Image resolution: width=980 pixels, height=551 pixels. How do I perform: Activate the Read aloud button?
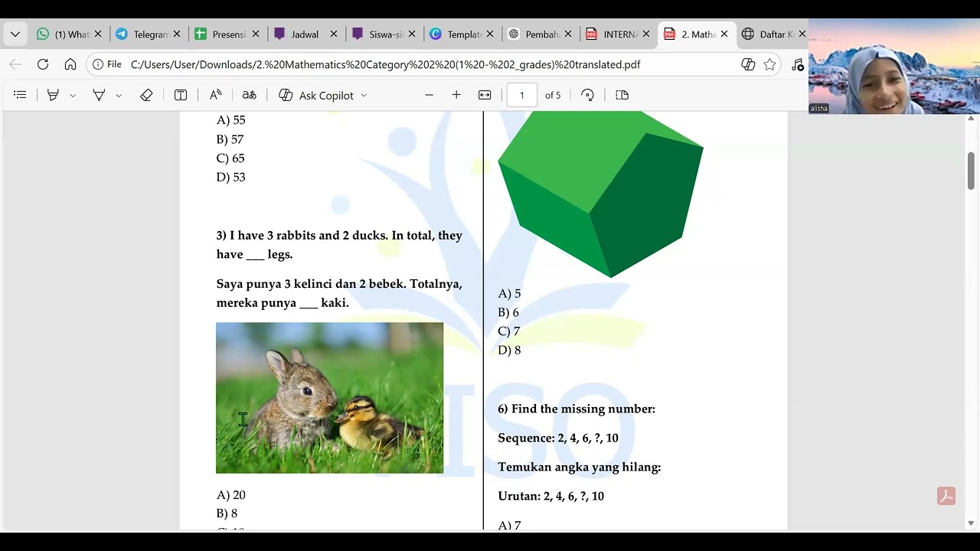tap(215, 95)
